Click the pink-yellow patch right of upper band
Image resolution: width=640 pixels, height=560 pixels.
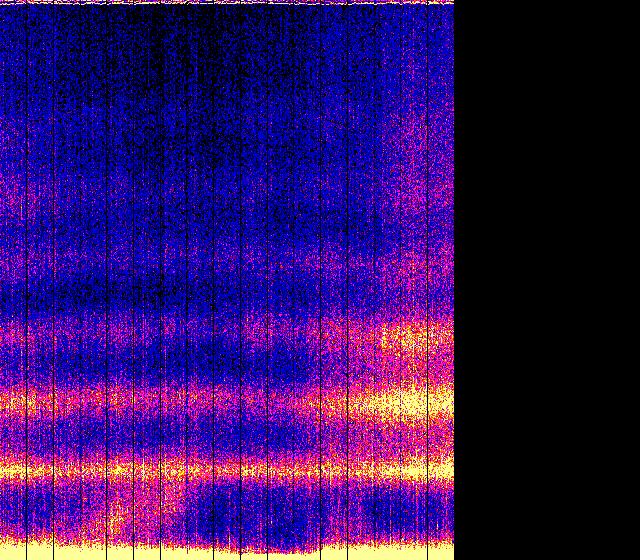410,338
